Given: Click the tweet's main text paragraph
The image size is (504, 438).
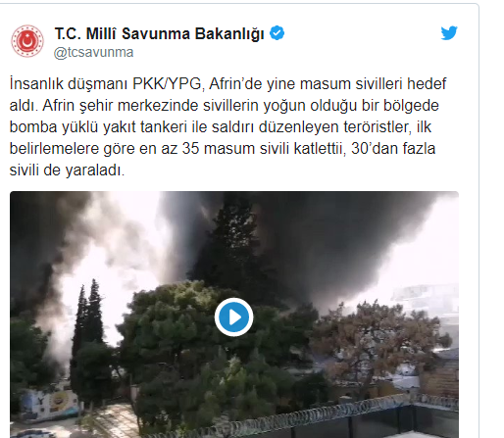Looking at the screenshot, I should 227,126.
